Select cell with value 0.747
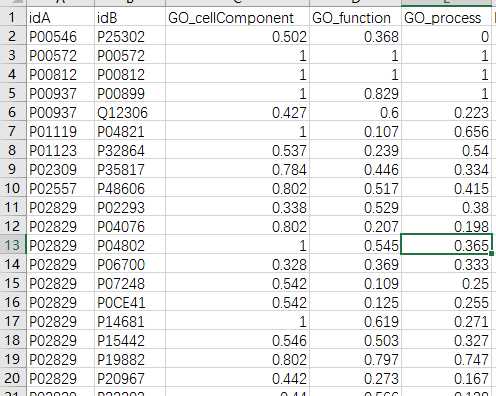 447,359
